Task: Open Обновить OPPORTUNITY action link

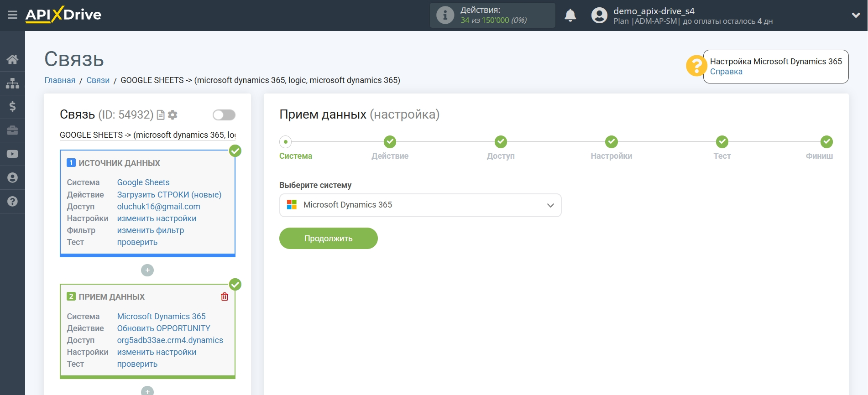Action: tap(164, 328)
